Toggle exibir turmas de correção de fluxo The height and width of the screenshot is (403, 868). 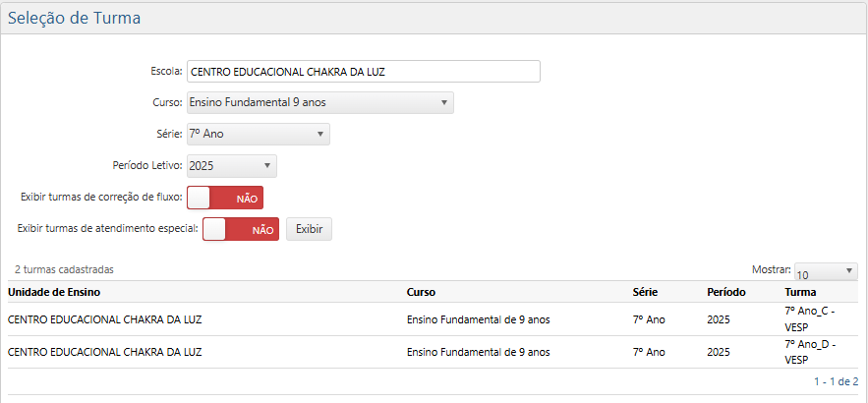coord(225,198)
